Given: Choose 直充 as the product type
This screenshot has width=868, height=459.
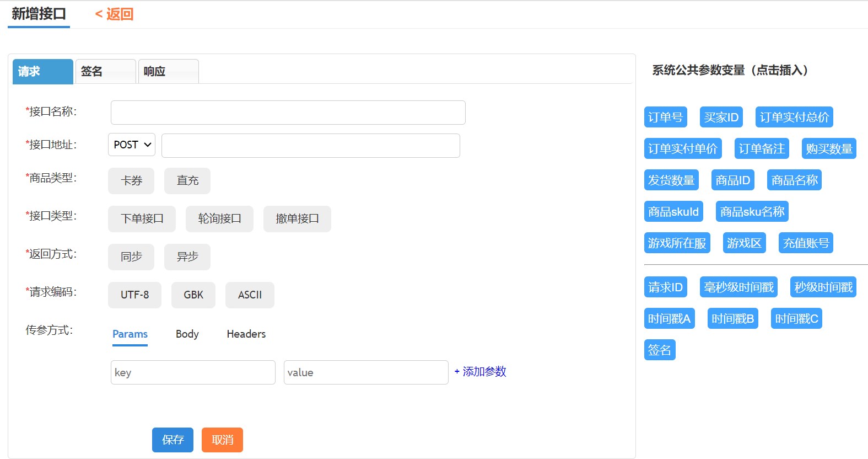Looking at the screenshot, I should (x=187, y=181).
